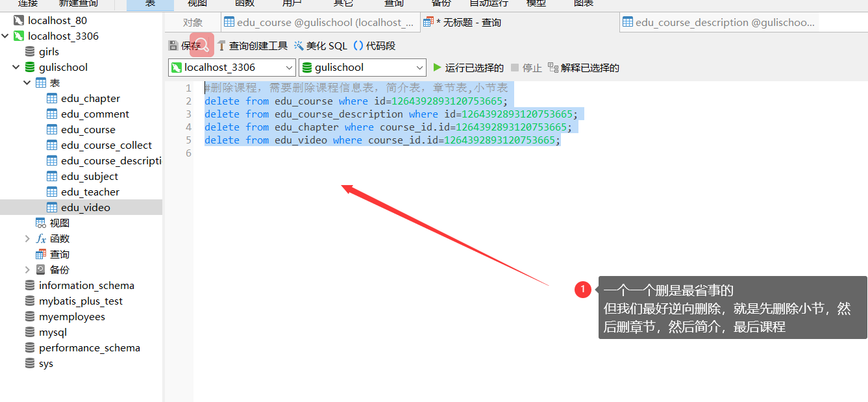This screenshot has height=402, width=868.
Task: Open the gulischool database dropdown
Action: pyautogui.click(x=419, y=68)
